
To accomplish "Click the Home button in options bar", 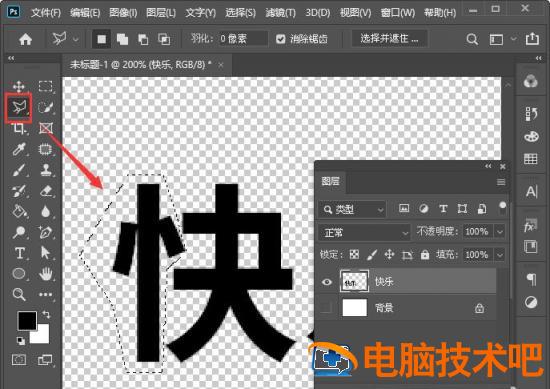I will tap(26, 39).
